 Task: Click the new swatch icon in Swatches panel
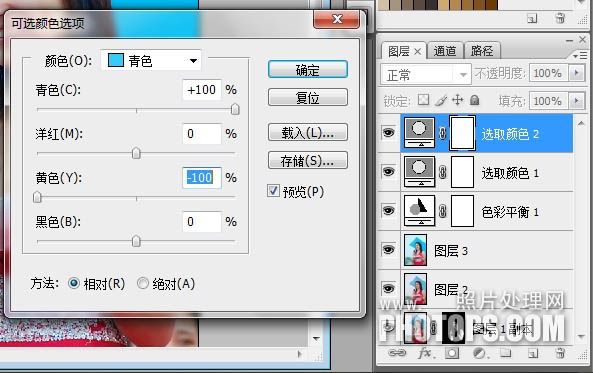[532, 18]
